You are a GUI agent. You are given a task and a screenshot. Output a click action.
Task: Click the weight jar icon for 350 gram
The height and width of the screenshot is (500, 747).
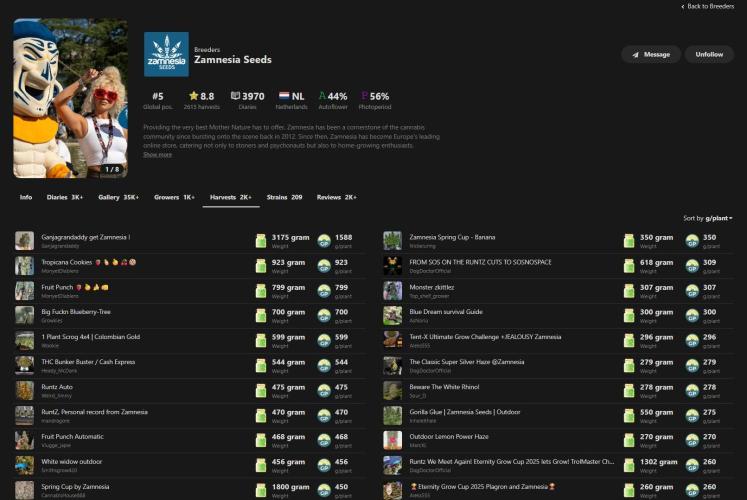click(629, 240)
